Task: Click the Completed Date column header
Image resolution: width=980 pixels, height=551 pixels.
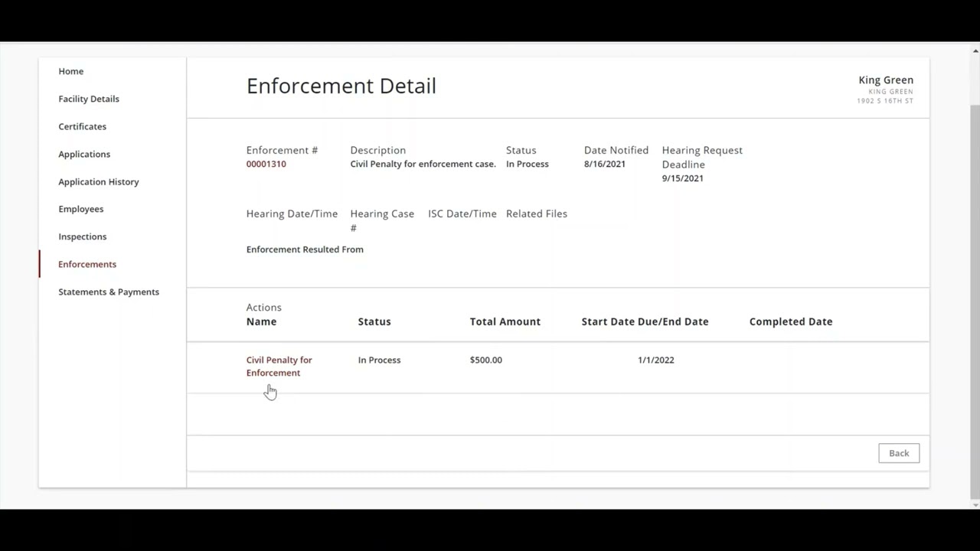Action: (791, 321)
